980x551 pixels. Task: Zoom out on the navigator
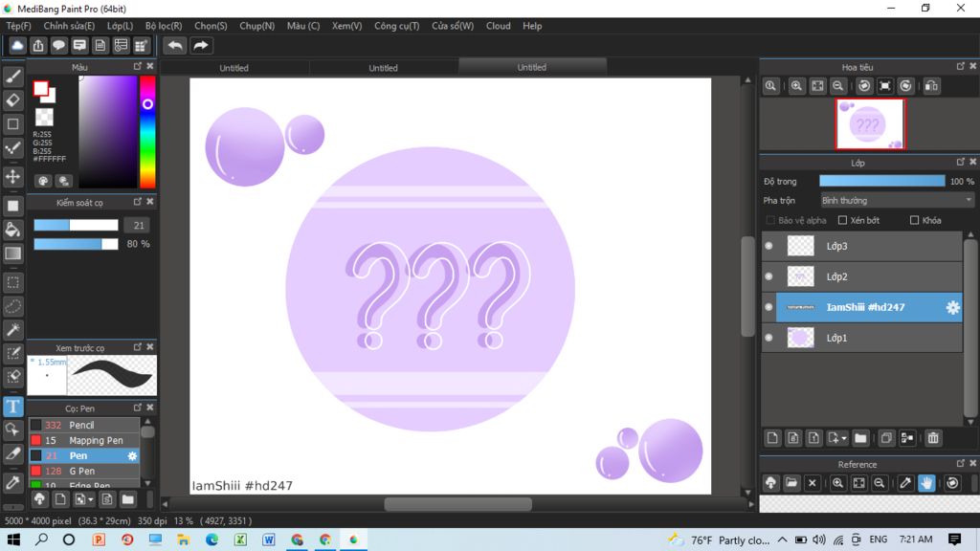coord(838,86)
